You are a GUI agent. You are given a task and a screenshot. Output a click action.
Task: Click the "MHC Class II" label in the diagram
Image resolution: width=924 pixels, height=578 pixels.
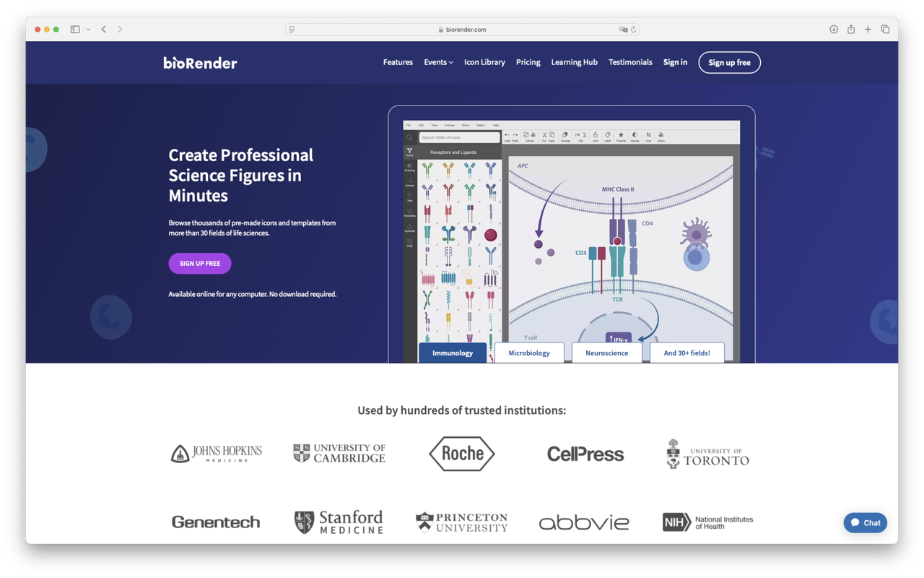(x=618, y=189)
